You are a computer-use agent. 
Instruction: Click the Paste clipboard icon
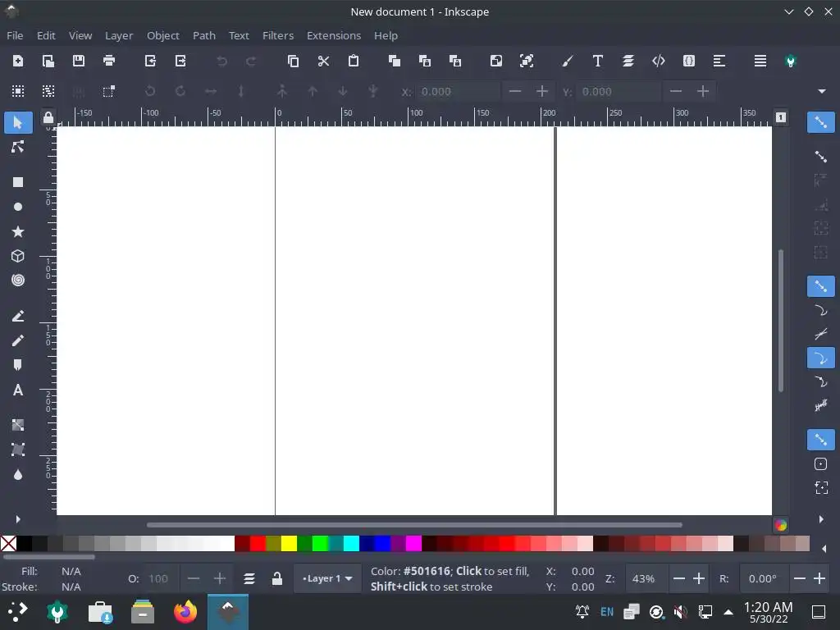pos(354,61)
